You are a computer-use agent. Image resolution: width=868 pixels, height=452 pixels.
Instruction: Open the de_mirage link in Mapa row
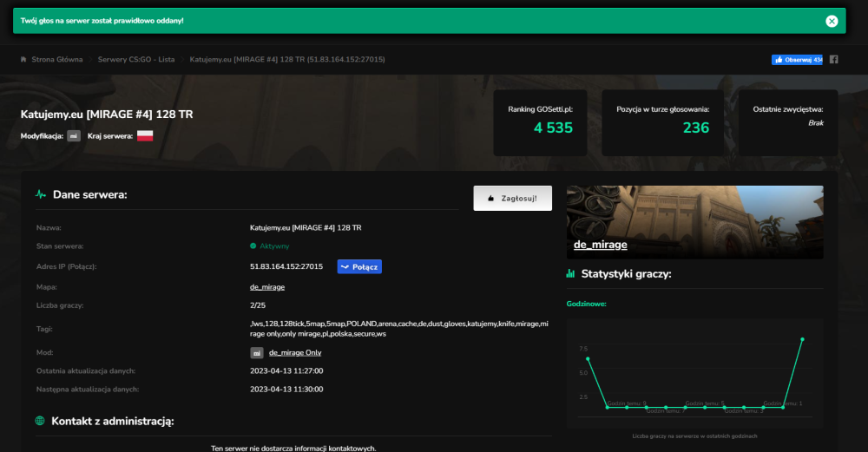coord(267,287)
